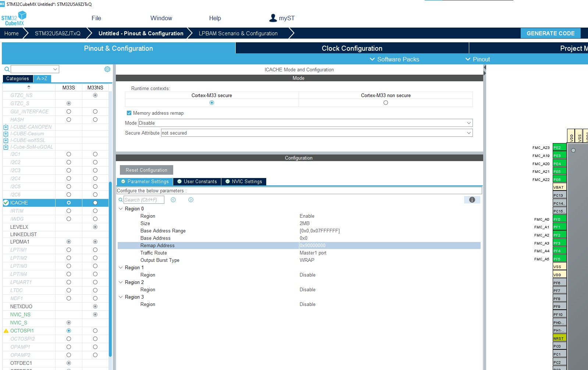Image resolution: width=588 pixels, height=370 pixels.
Task: Open the Help menu
Action: (215, 18)
